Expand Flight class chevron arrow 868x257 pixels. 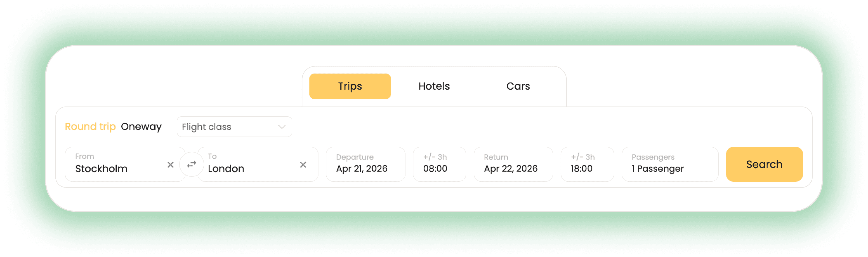282,127
